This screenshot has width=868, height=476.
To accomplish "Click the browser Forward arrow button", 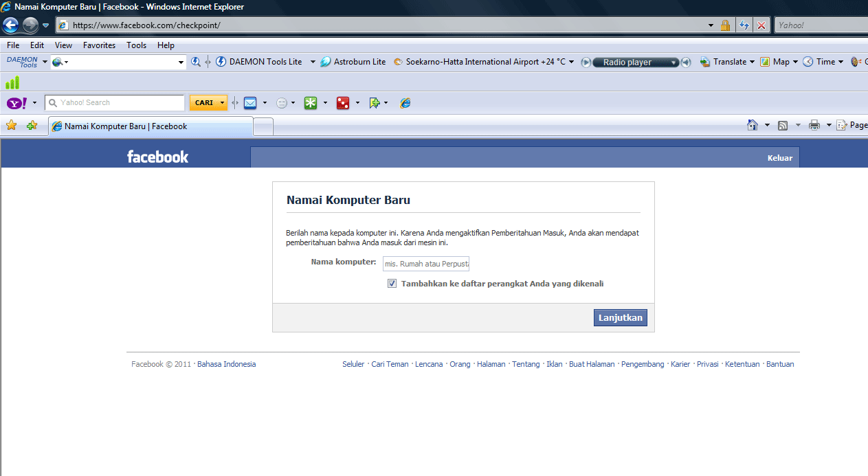I will [30, 25].
